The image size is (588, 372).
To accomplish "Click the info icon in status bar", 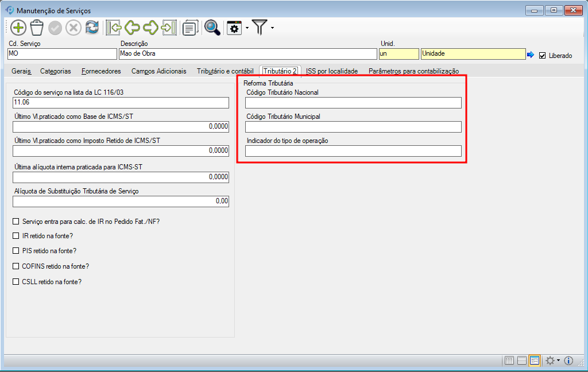I will 569,361.
